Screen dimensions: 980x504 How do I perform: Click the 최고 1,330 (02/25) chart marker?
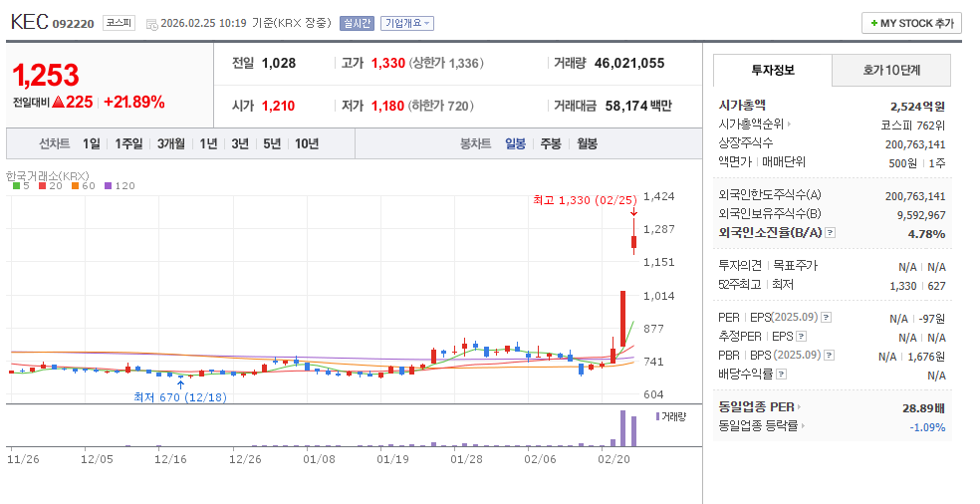click(x=585, y=200)
